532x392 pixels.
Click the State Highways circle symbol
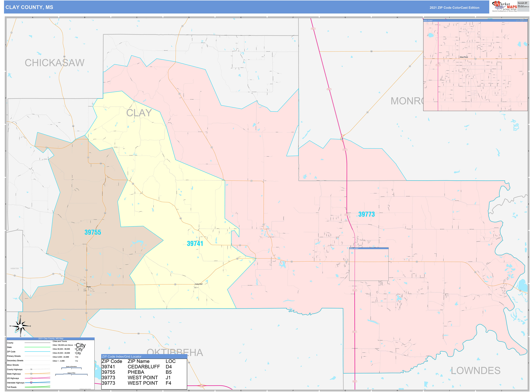31,374
